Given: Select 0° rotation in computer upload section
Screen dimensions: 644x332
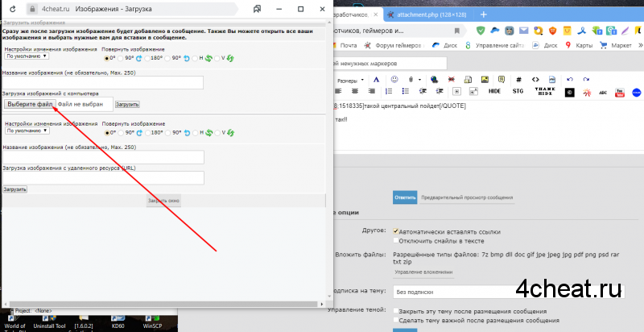Looking at the screenshot, I should coord(107,59).
